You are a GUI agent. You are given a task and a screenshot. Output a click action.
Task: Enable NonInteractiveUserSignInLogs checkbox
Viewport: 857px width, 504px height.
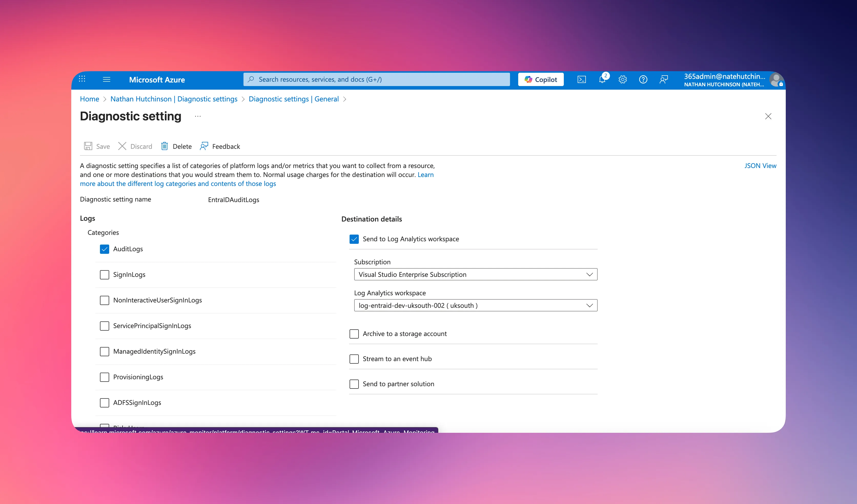(x=104, y=300)
